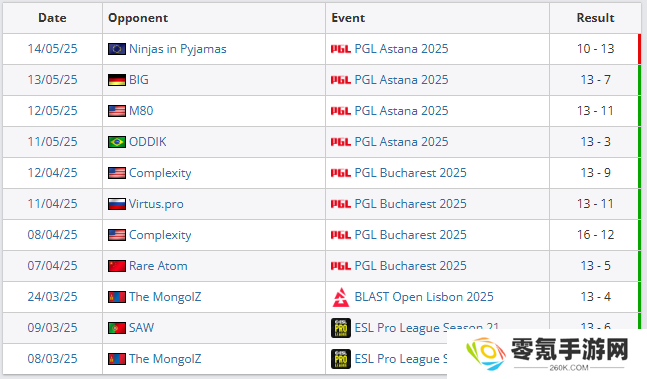This screenshot has height=379, width=647.
Task: Click the PGL logo in the M80 row
Action: (x=341, y=111)
